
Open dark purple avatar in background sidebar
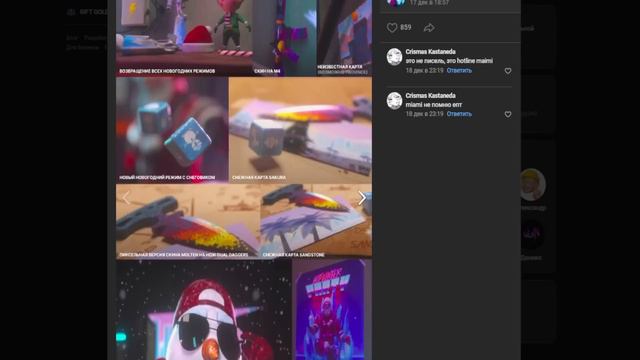tap(532, 235)
